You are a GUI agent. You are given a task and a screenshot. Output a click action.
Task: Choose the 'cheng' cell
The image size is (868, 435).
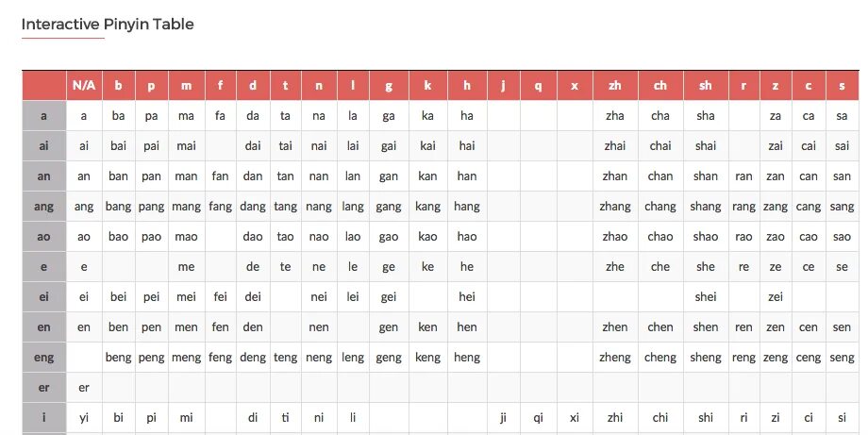660,358
